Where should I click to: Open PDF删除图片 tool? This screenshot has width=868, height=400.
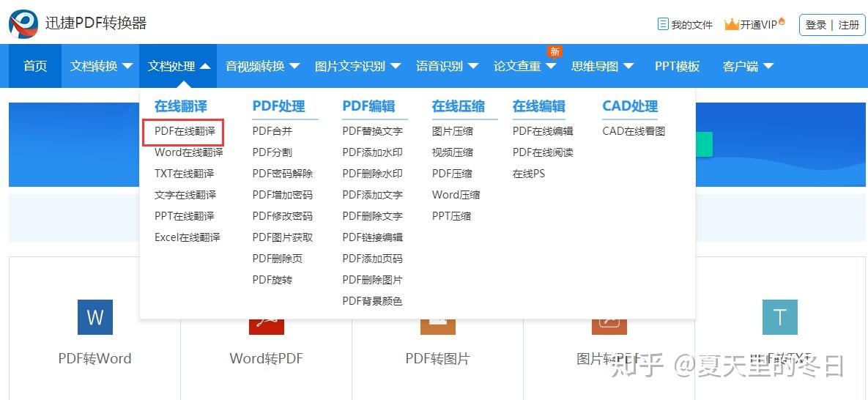[x=373, y=280]
